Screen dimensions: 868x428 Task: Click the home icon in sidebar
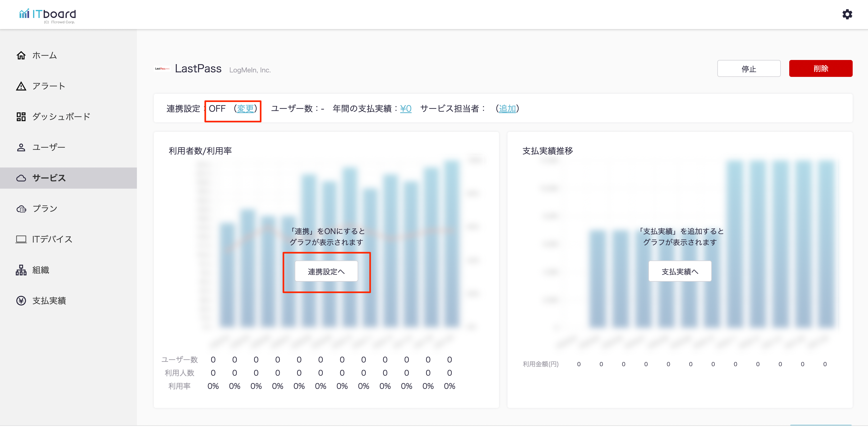(21, 55)
